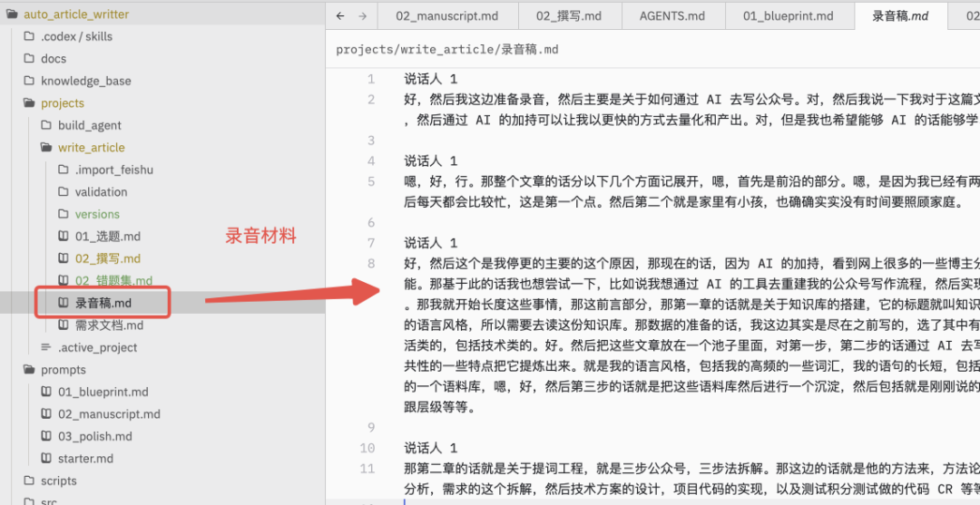
Task: Click the lines icon beside .active_project
Action: click(45, 347)
